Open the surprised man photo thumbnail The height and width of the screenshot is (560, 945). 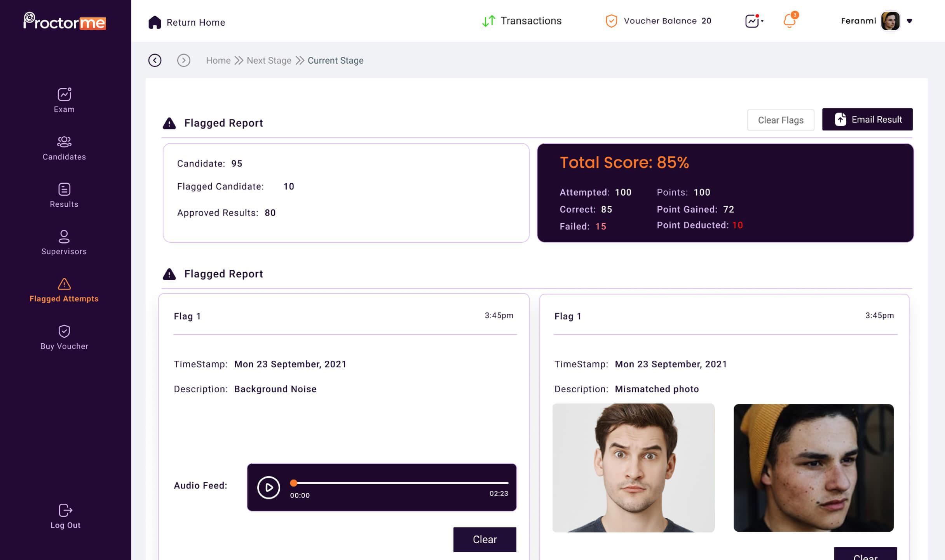633,468
